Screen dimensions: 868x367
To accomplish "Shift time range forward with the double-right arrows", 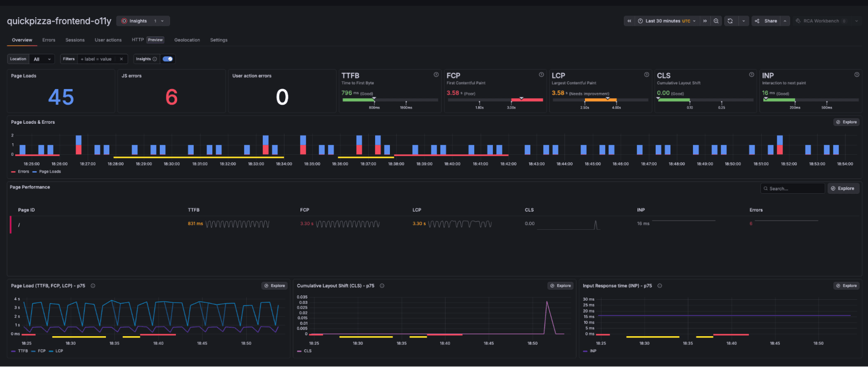I will (x=705, y=21).
